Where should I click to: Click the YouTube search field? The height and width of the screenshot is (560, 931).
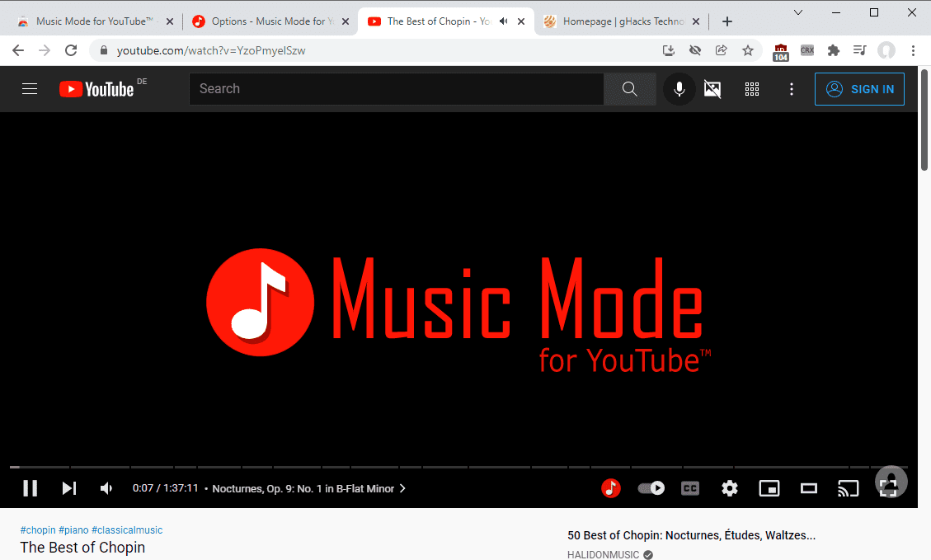(x=396, y=88)
